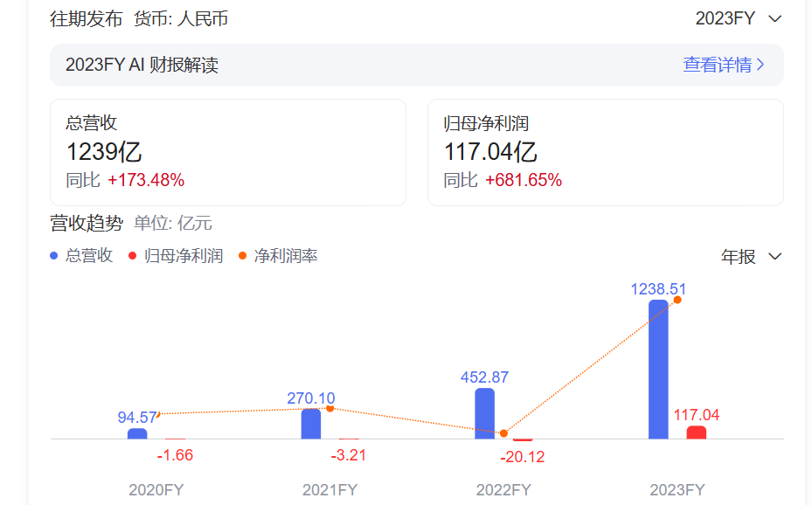Click the 2023FY blue revenue bar
Viewport: 812px width, 505px height.
(x=658, y=370)
